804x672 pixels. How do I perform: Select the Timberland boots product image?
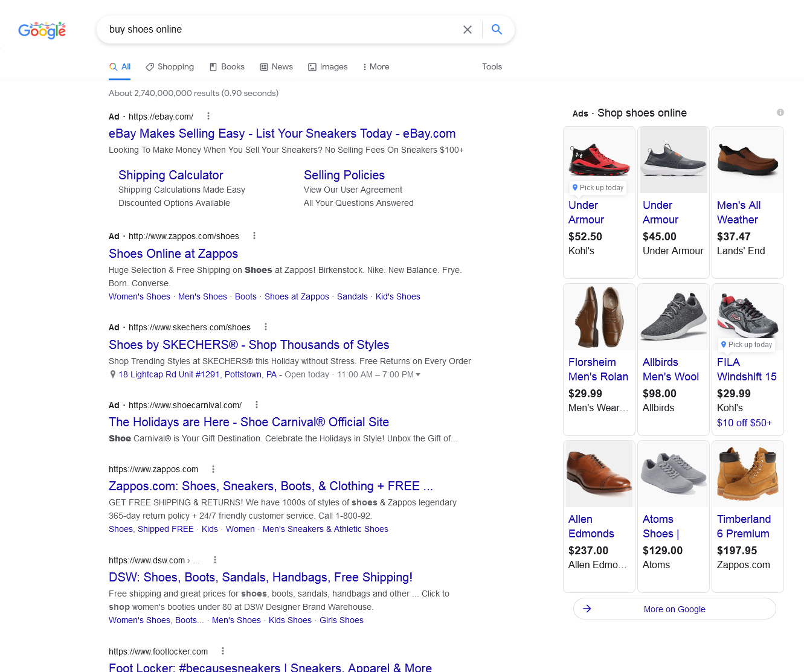click(x=747, y=474)
